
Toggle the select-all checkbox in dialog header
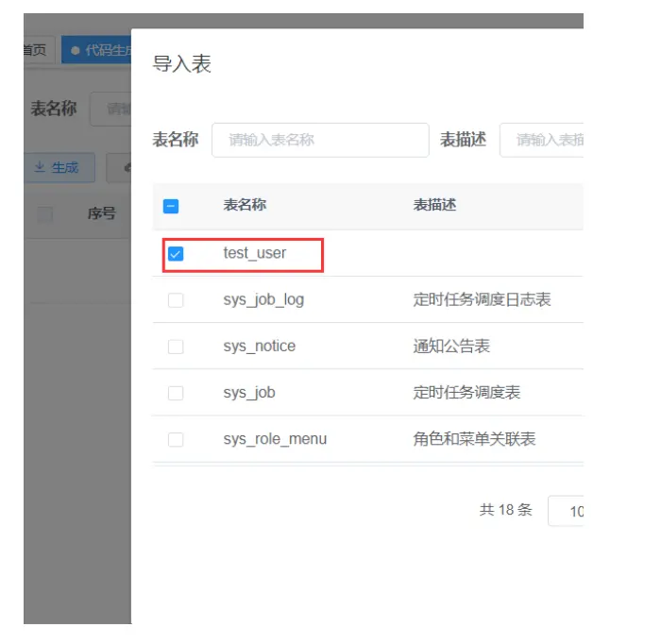pos(171,206)
